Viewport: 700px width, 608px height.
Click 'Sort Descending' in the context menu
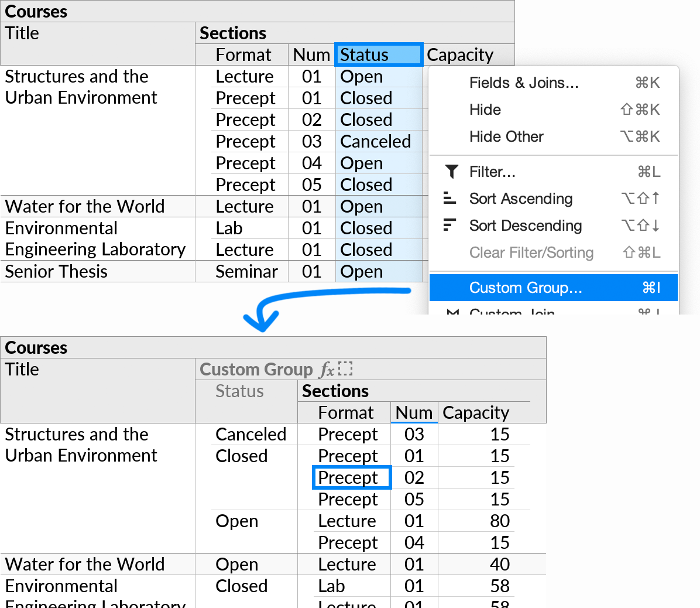[x=526, y=226]
